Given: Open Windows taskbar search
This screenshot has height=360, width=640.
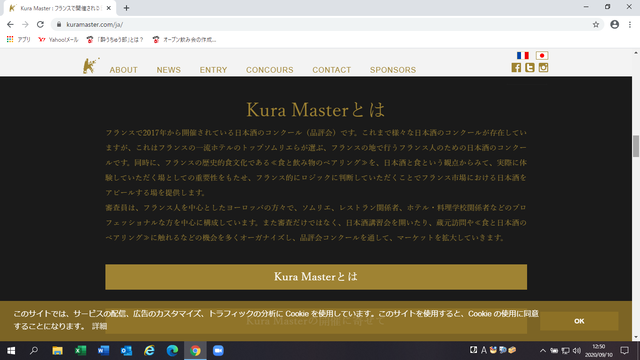Looking at the screenshot, I should coord(34,351).
